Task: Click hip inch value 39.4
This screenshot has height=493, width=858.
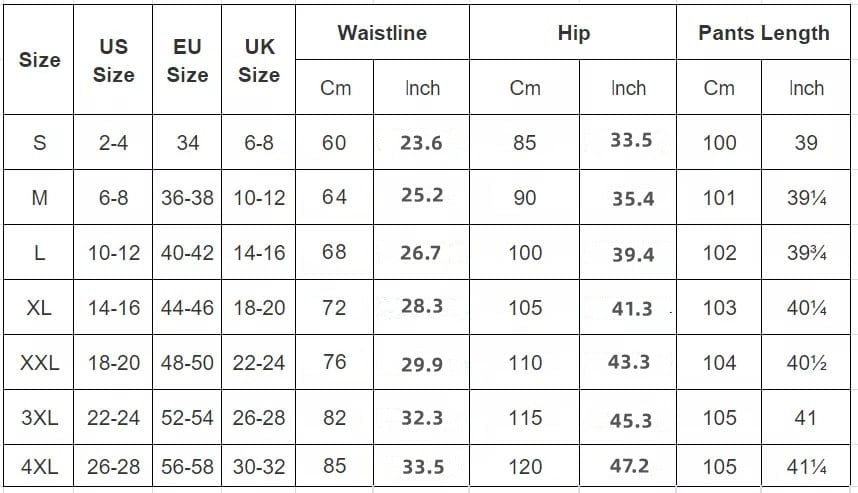Action: click(x=633, y=254)
